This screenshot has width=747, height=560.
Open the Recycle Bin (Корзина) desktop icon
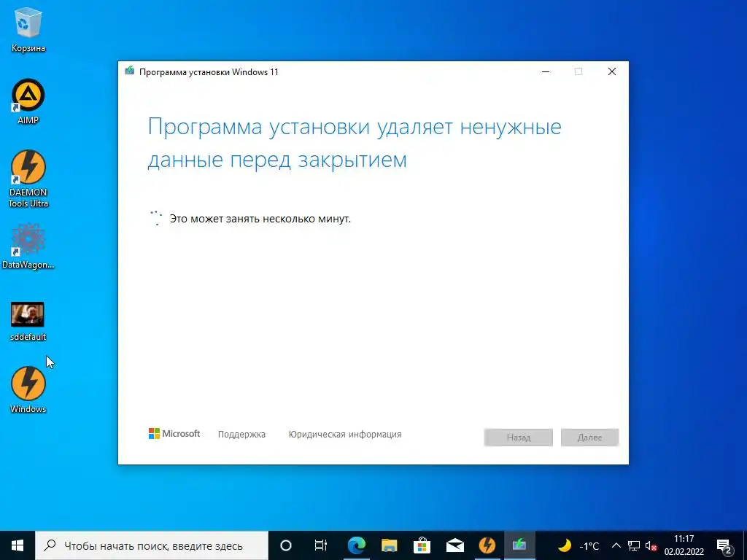tap(28, 29)
